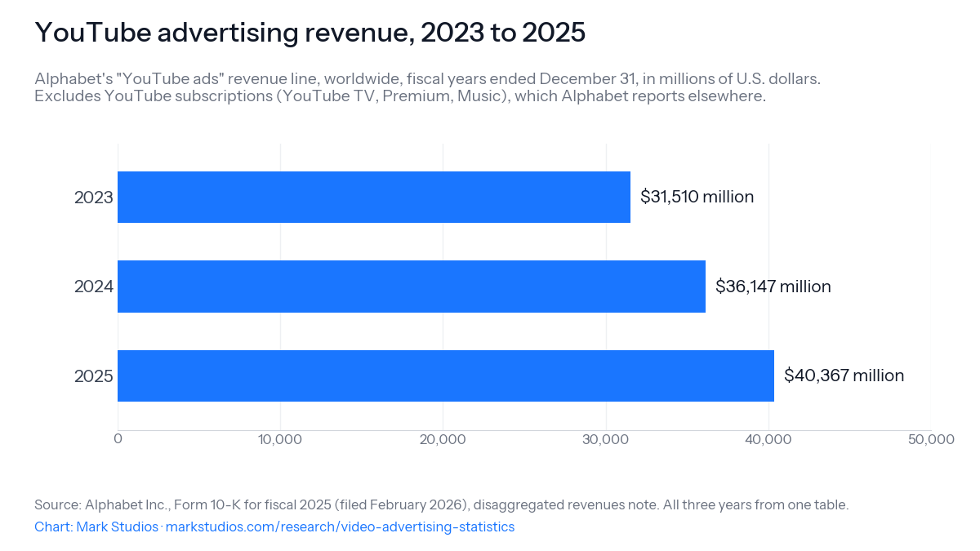Viewport: 980px width, 551px height.
Task: Click the '2024' year axis label
Action: (93, 287)
